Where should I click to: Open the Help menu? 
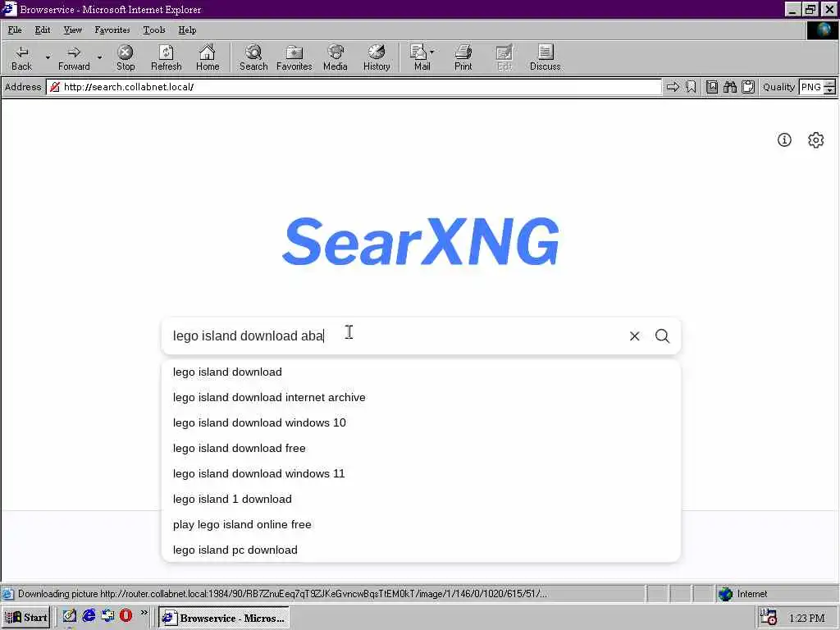pyautogui.click(x=187, y=30)
